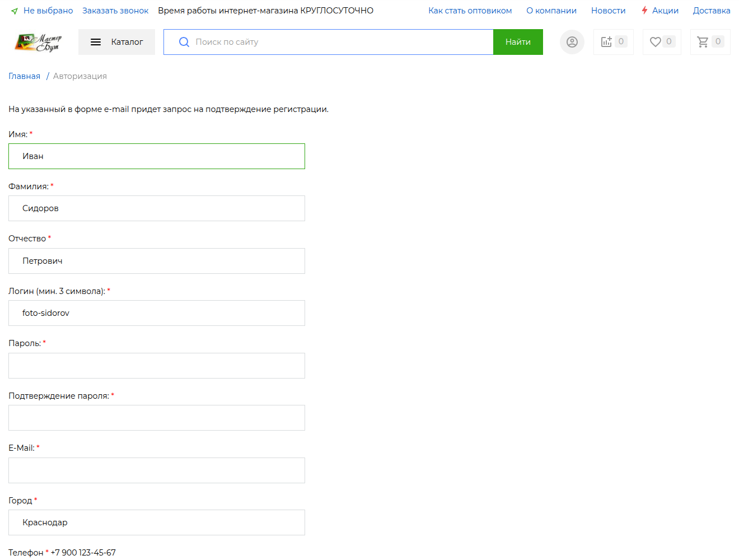Focus the E-Mail input field

point(157,470)
